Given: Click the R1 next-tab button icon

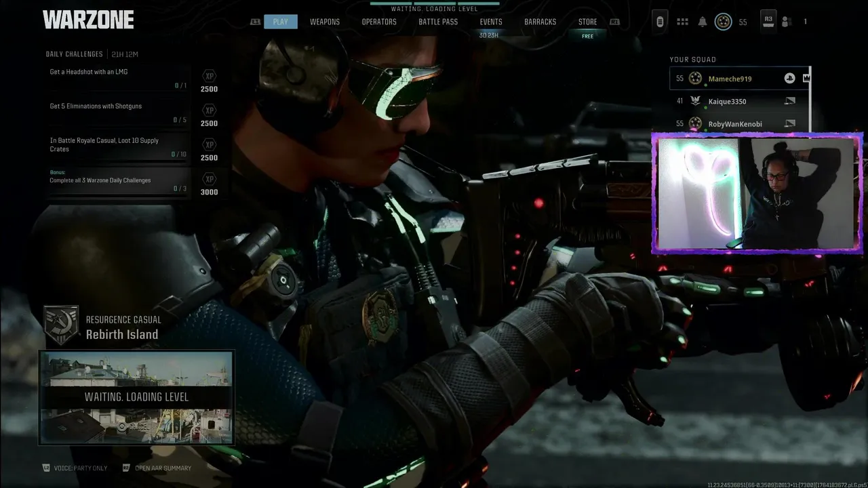Looking at the screenshot, I should 614,22.
